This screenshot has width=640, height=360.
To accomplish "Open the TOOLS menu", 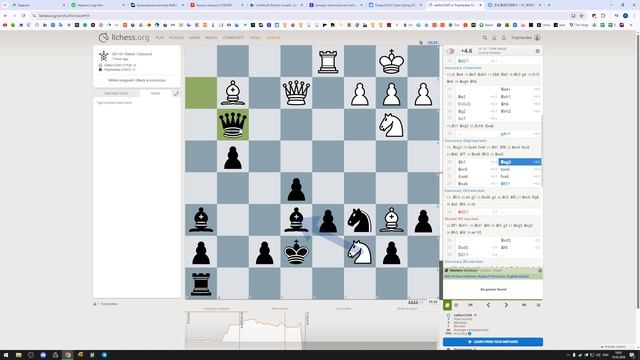I will (x=255, y=38).
